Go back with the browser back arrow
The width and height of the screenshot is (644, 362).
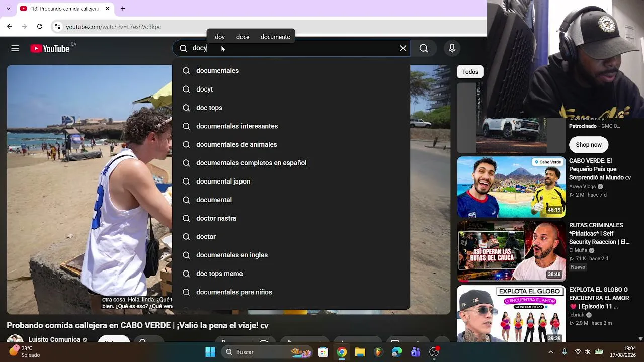[10, 26]
